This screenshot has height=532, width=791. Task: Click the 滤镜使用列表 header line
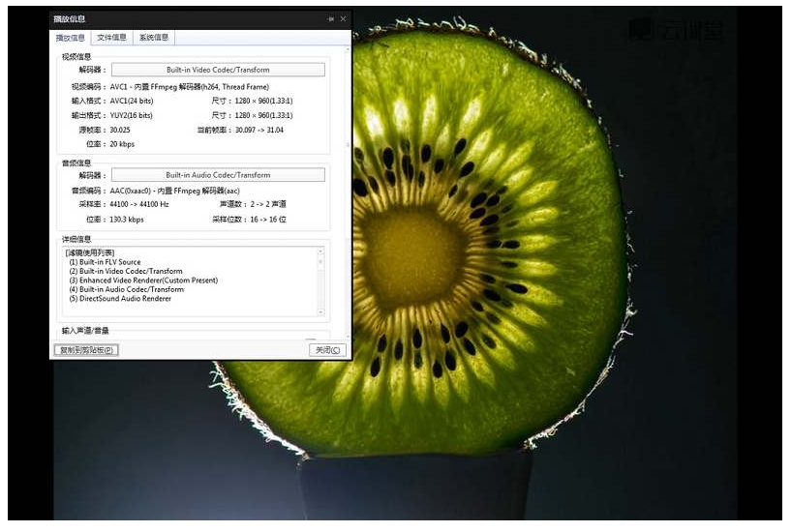pos(90,252)
